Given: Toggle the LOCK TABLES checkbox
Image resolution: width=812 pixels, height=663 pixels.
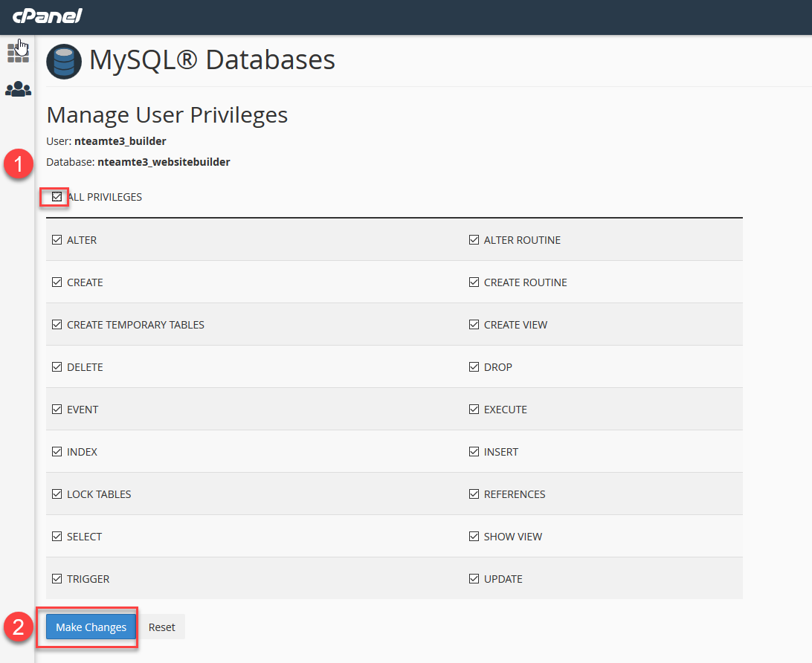Looking at the screenshot, I should [57, 494].
